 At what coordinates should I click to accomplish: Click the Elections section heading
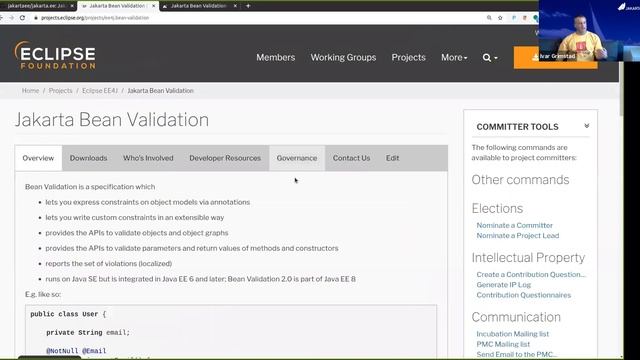coord(497,209)
